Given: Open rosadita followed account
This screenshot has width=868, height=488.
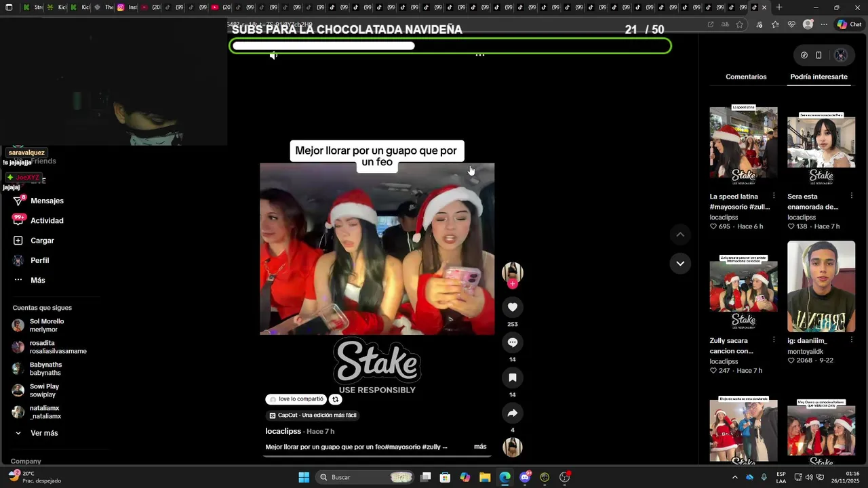Looking at the screenshot, I should [x=49, y=347].
